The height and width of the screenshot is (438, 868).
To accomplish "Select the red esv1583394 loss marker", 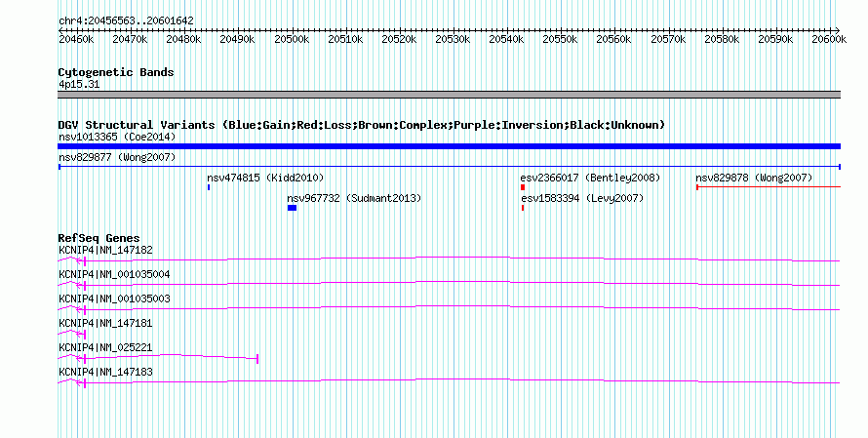I will (x=523, y=208).
